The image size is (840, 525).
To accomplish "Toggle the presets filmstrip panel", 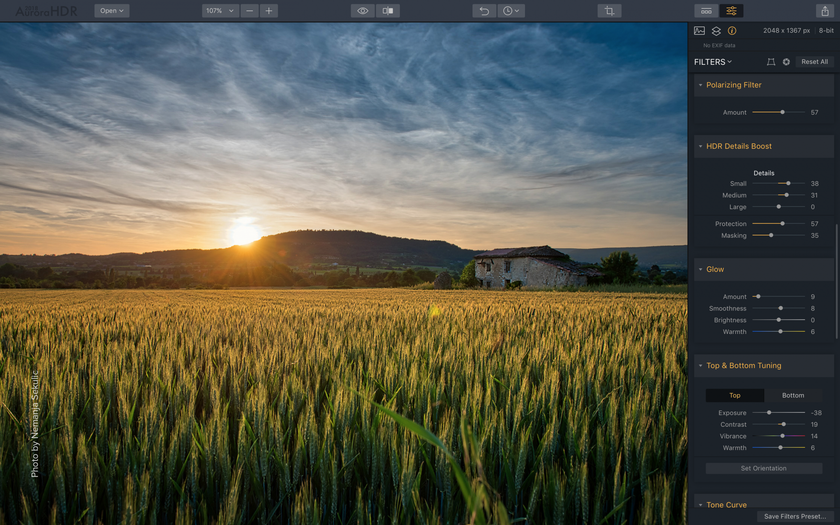I will (707, 11).
